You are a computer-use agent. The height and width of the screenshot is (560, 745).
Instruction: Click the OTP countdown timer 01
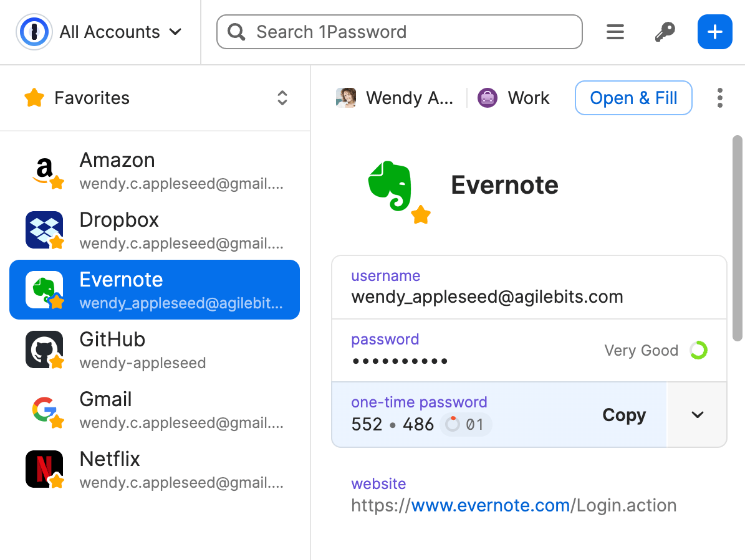[466, 424]
